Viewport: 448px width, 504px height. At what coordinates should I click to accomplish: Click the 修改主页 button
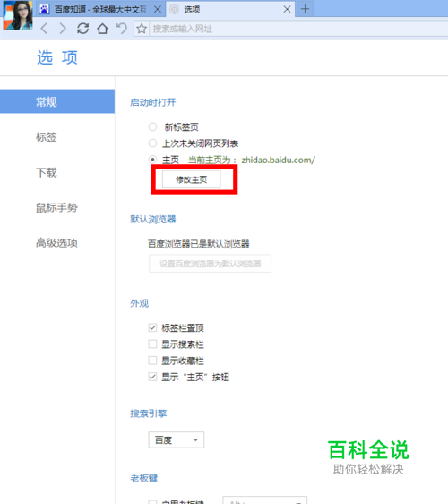pos(192,179)
